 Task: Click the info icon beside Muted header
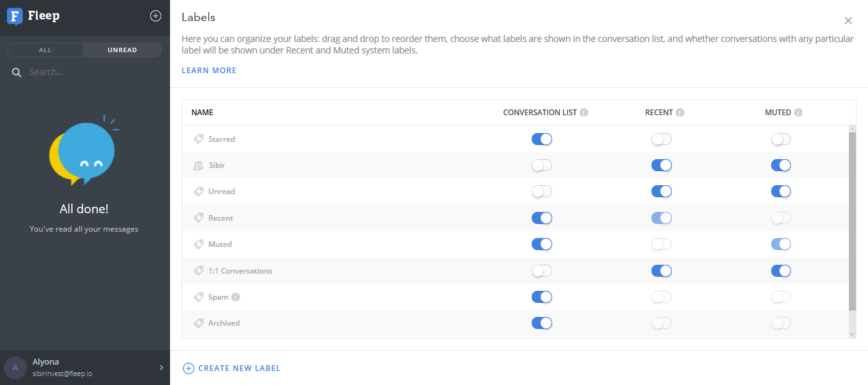(x=798, y=113)
